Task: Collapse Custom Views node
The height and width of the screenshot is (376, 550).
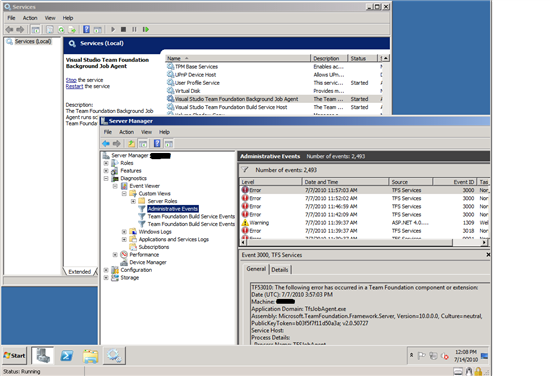Action: tap(124, 194)
